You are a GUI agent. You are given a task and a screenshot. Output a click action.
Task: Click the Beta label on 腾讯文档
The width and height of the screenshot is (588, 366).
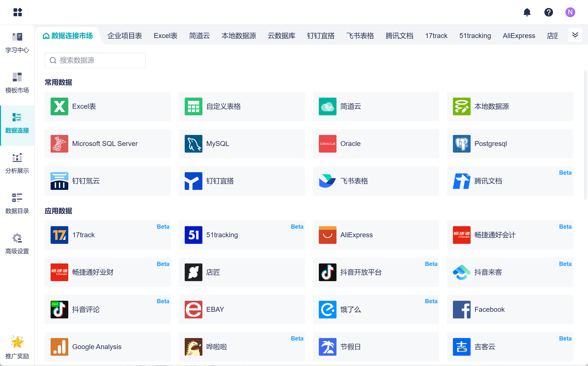(x=565, y=173)
